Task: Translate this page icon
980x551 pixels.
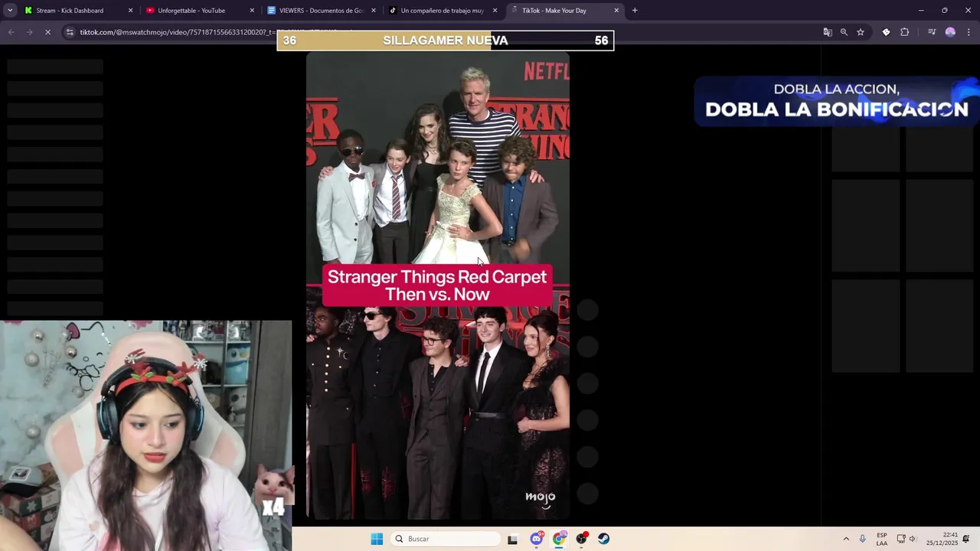Action: [x=828, y=32]
